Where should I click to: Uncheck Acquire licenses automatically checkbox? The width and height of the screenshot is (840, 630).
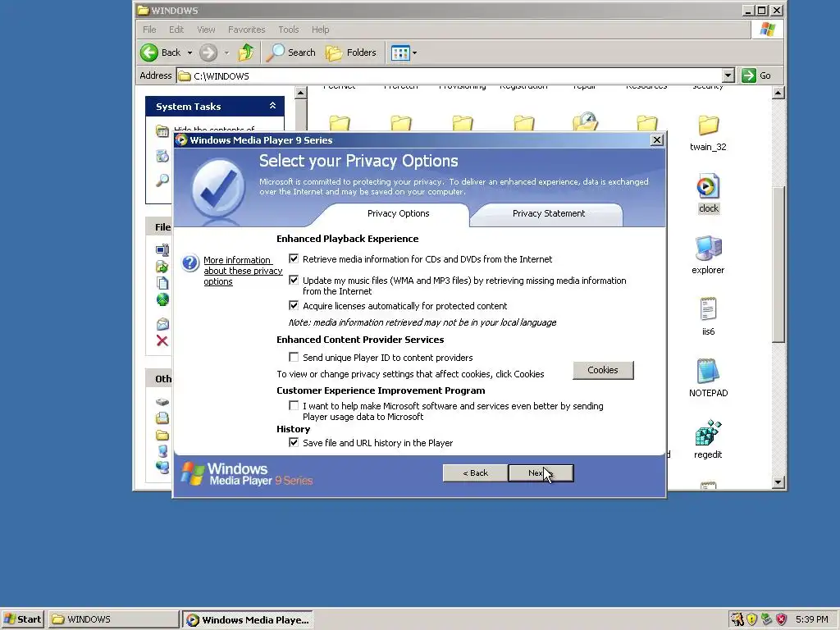coord(294,305)
